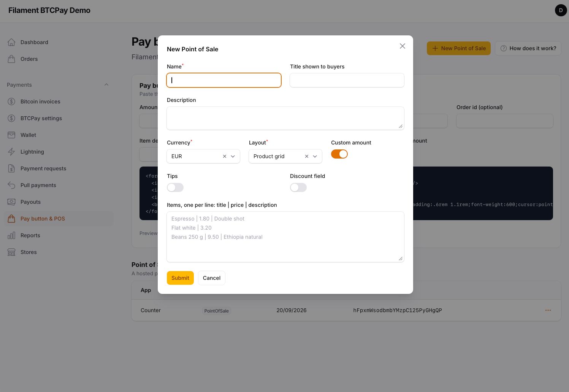Open the user avatar menu D
The height and width of the screenshot is (392, 569).
[x=561, y=10]
